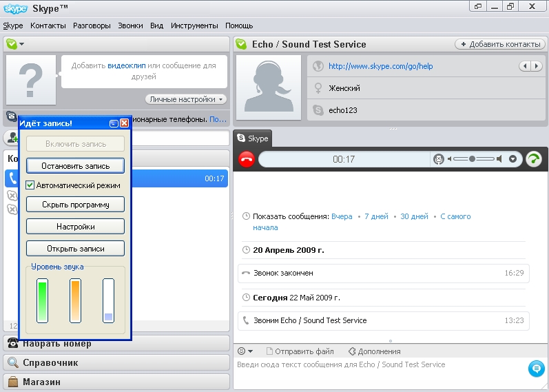Screen dimensions: 549x392
Task: Open the Инструменты menu
Action: 194,25
